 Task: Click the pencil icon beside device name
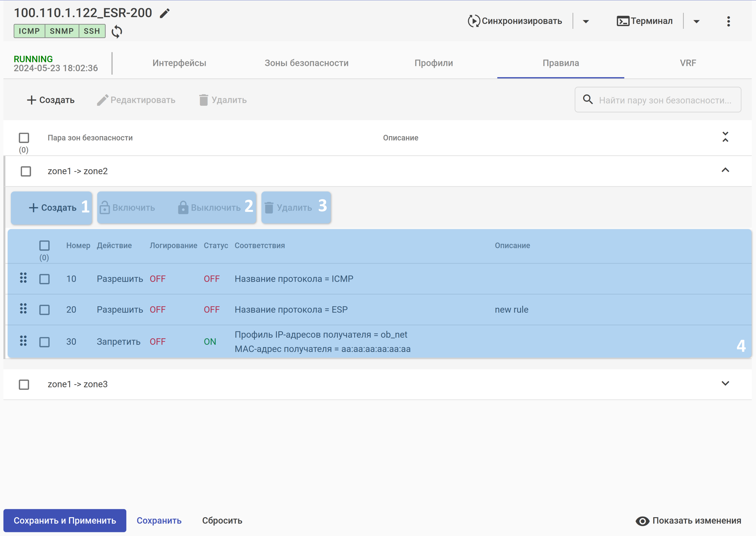[x=165, y=13]
